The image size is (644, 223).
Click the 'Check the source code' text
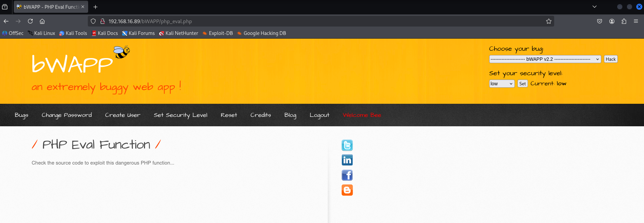click(103, 163)
